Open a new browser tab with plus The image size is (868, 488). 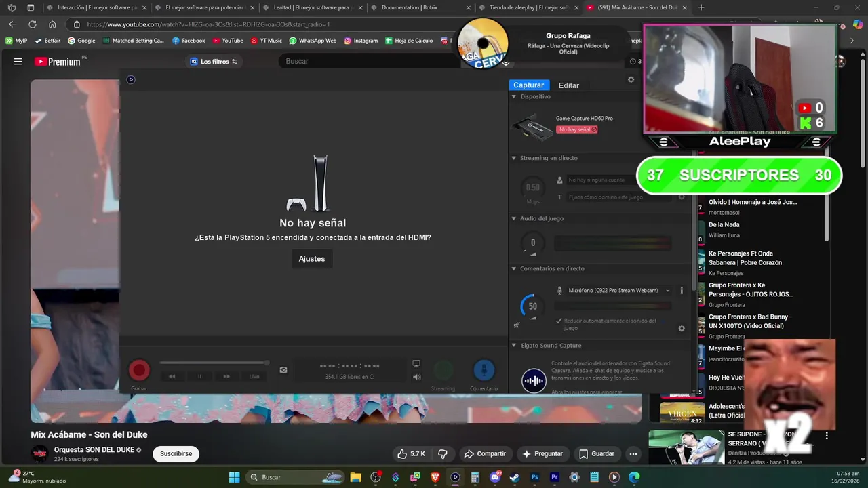pos(701,8)
